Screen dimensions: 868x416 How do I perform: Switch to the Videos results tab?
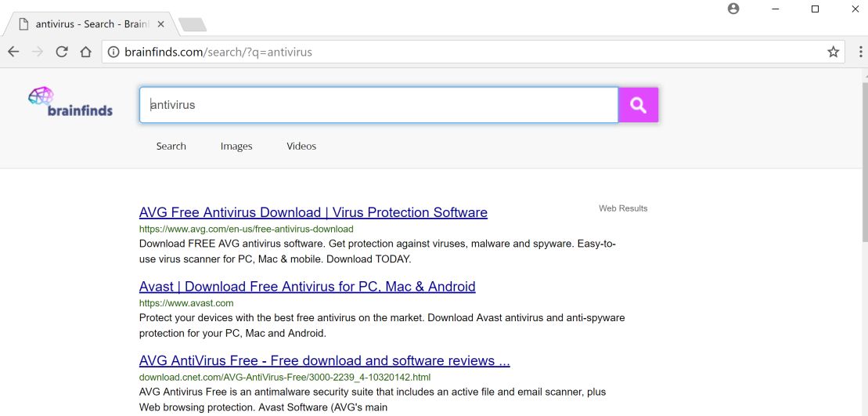point(301,147)
